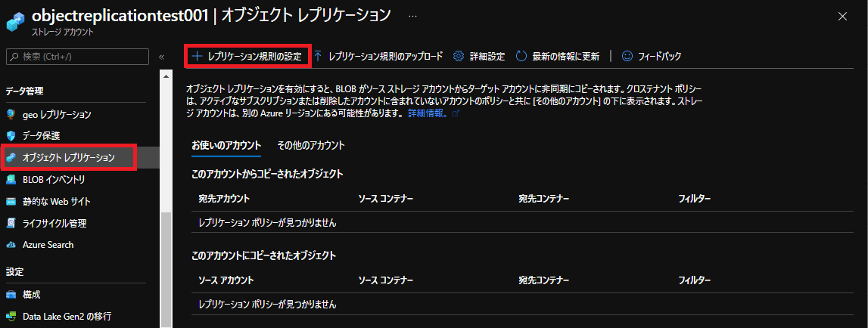
Task: Click レプリケーション規則のアップロード label
Action: pyautogui.click(x=386, y=56)
